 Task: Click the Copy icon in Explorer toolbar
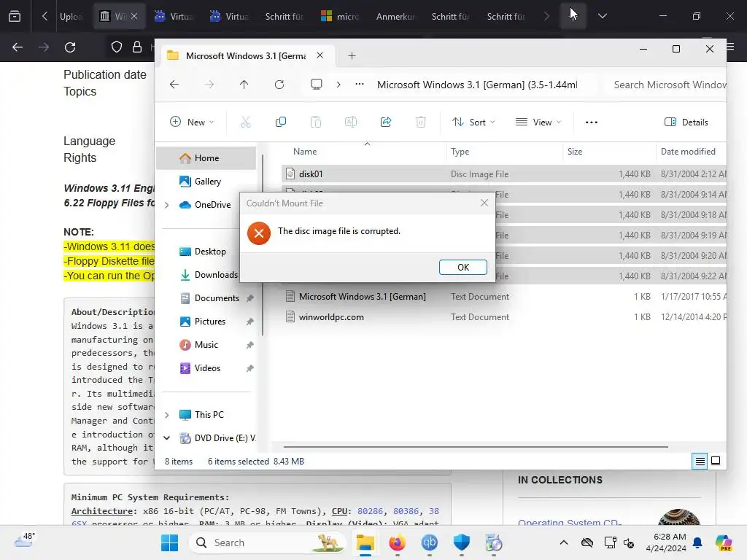coord(281,122)
